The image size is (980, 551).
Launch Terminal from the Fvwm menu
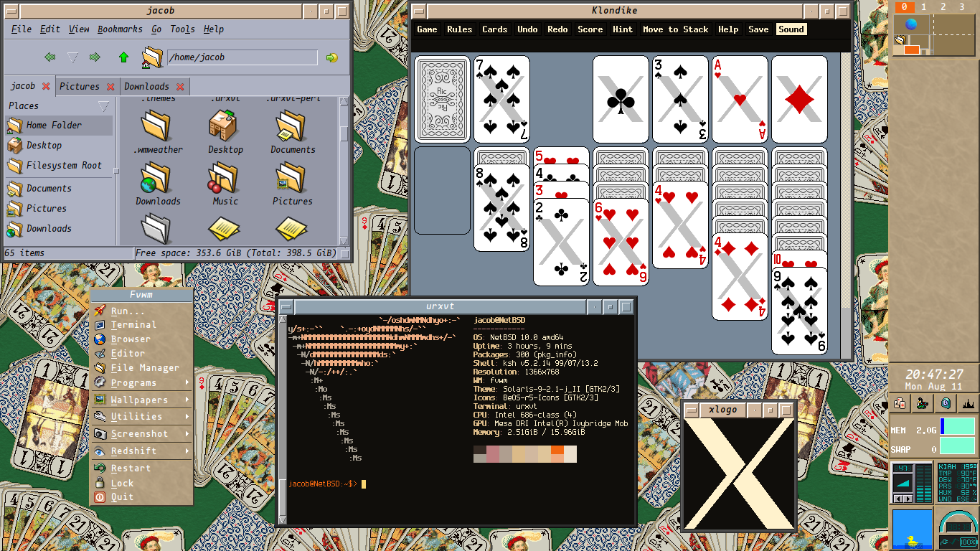point(142,325)
